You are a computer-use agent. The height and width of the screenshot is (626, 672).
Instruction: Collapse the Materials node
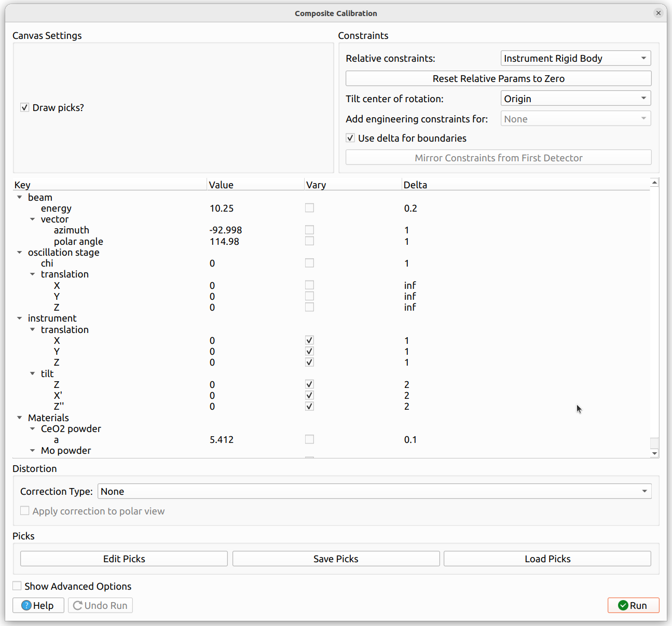tap(20, 418)
